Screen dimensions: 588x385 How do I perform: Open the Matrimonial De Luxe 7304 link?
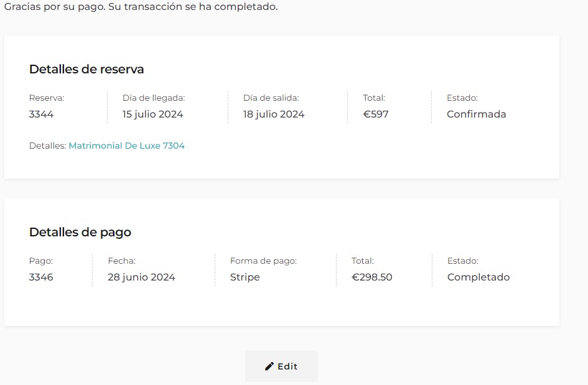click(127, 146)
